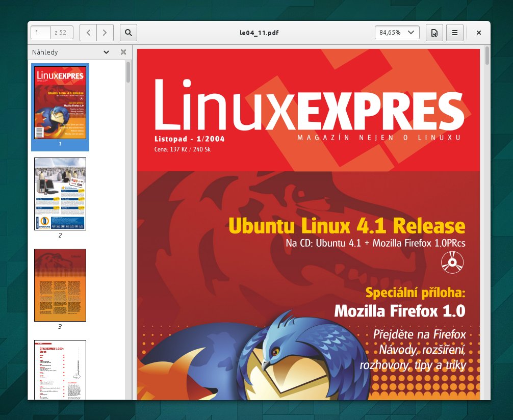Click the 'Listopad - 1/2004' issue text

click(x=190, y=139)
